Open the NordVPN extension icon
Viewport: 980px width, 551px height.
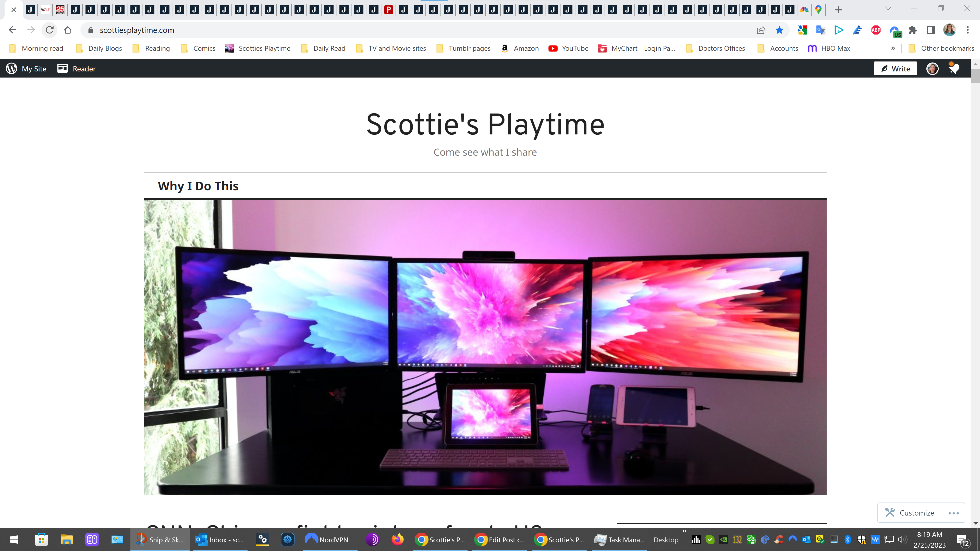(895, 30)
